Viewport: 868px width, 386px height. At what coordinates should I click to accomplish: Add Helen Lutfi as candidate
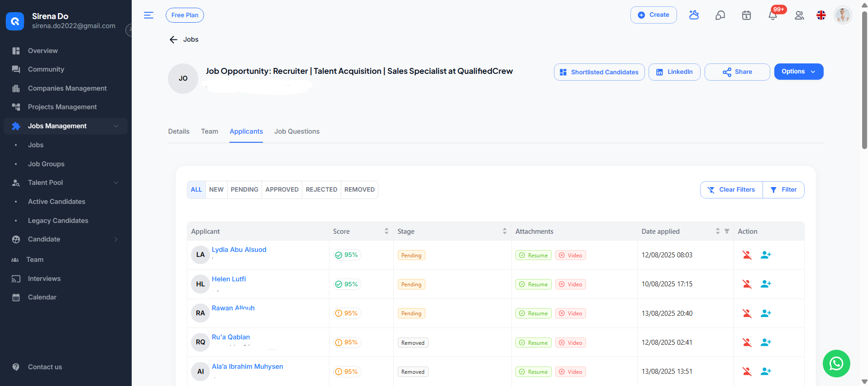766,284
